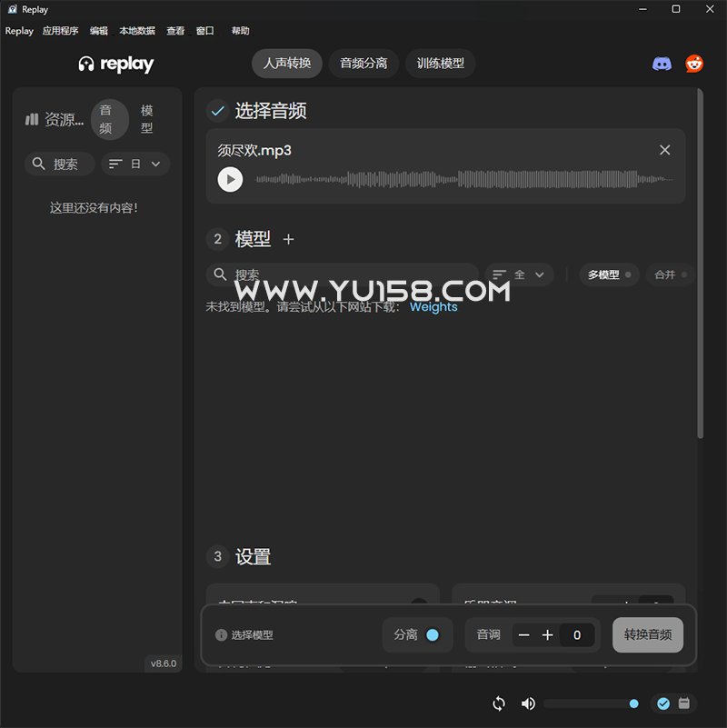
Task: Open the 日 sort dropdown in sidebar
Action: (x=134, y=164)
